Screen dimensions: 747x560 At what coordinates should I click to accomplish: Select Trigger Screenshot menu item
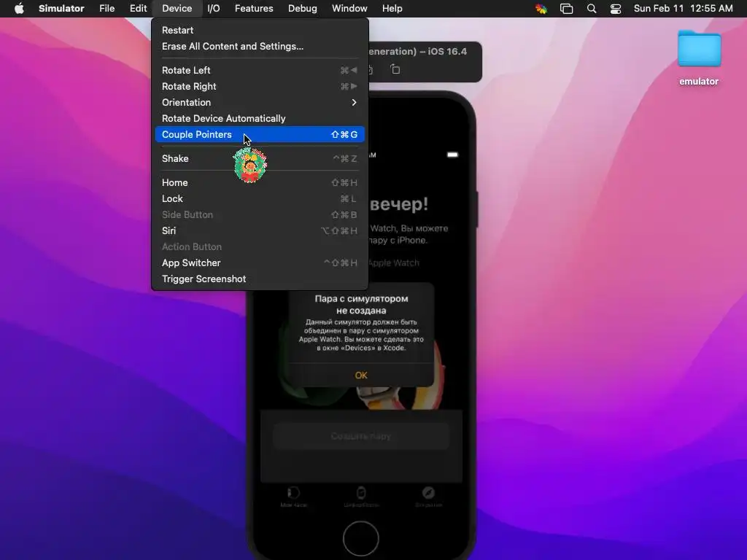(x=260, y=279)
